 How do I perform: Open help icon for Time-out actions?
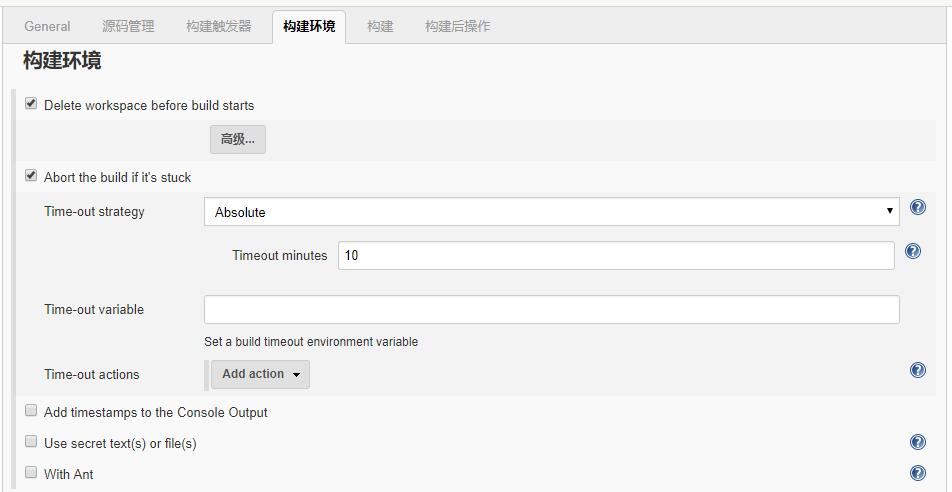pyautogui.click(x=917, y=371)
